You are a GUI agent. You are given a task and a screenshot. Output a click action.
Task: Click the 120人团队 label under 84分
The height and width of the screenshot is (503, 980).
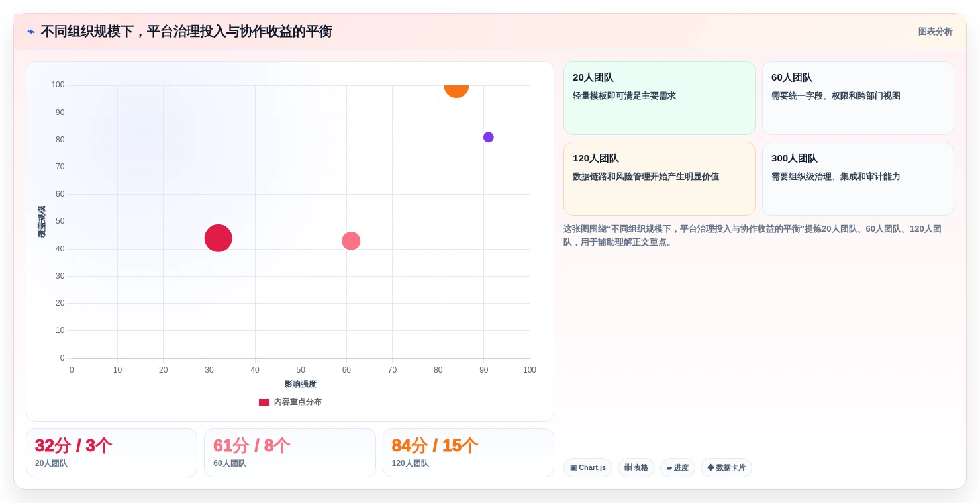click(x=411, y=463)
